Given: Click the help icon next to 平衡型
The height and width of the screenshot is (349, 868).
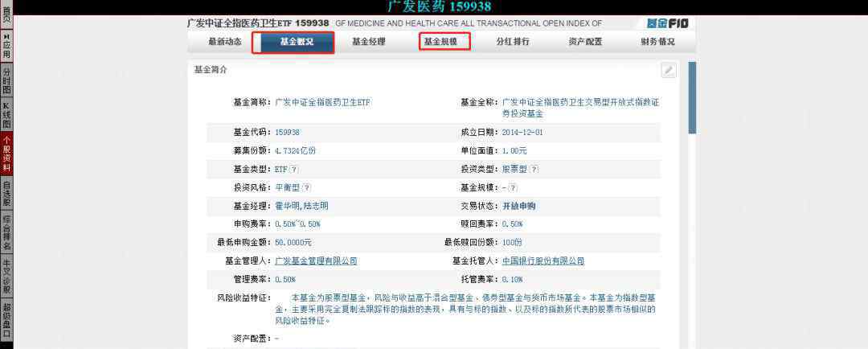Looking at the screenshot, I should click(x=307, y=188).
